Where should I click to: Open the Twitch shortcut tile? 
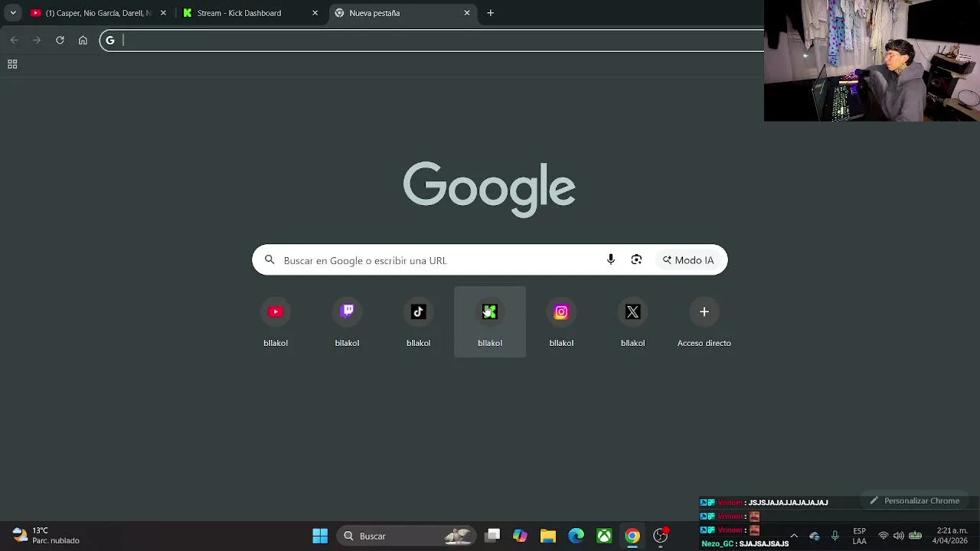click(x=347, y=321)
